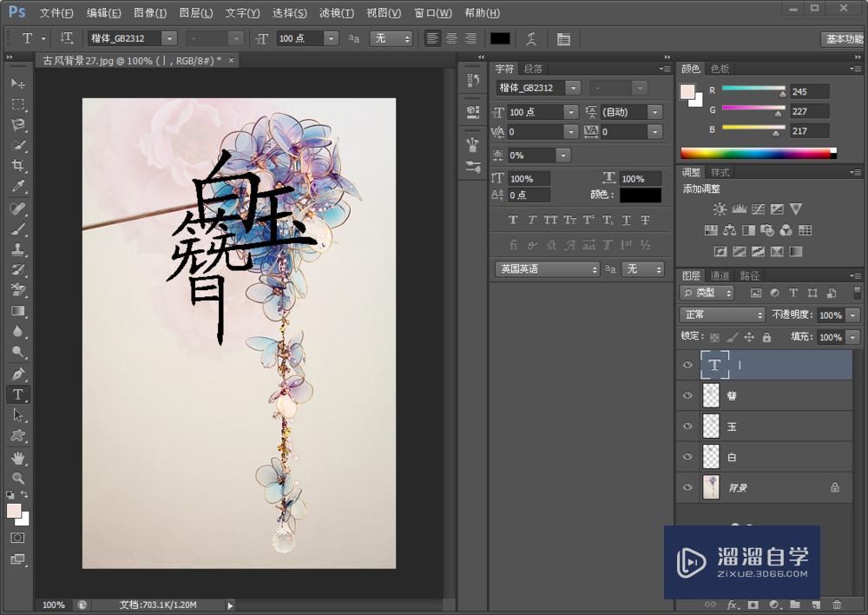Screen dimensions: 868x615
Task: Hide the 白 layer
Action: tap(687, 457)
